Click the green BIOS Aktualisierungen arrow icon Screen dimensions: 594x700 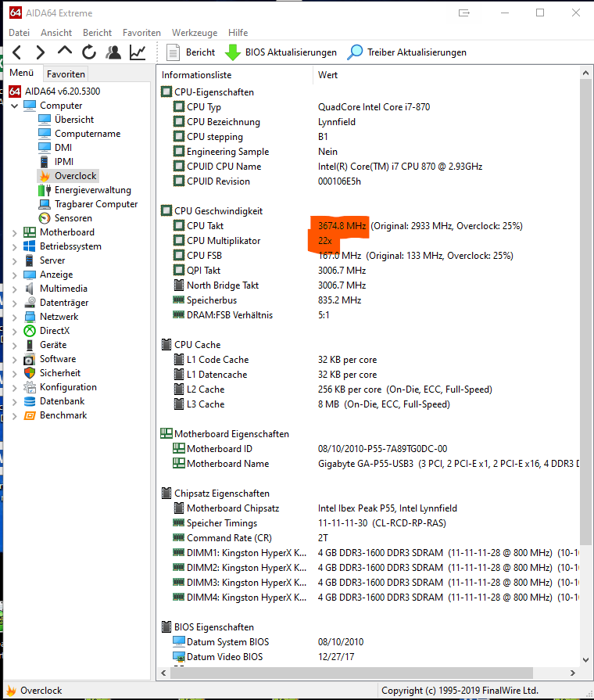pos(232,52)
